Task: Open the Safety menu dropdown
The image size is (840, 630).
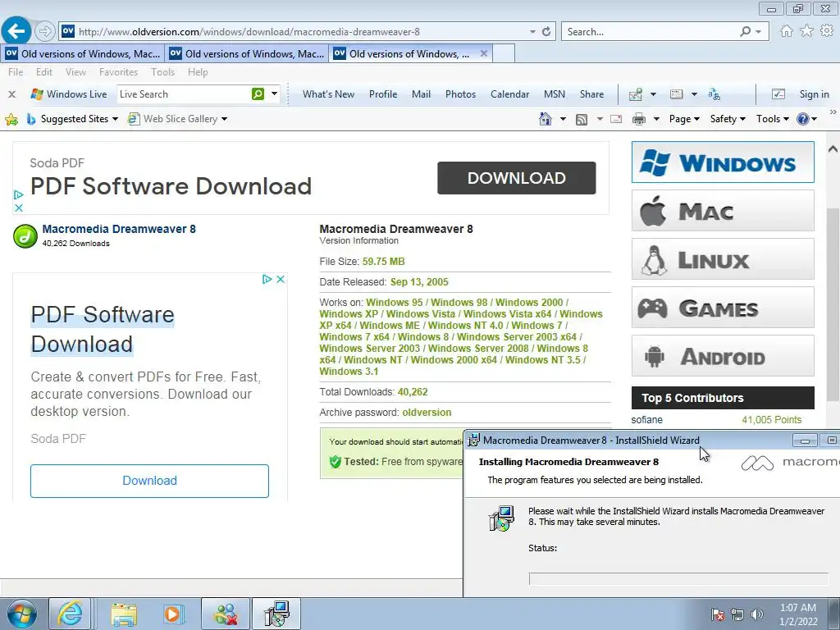Action: tap(728, 119)
